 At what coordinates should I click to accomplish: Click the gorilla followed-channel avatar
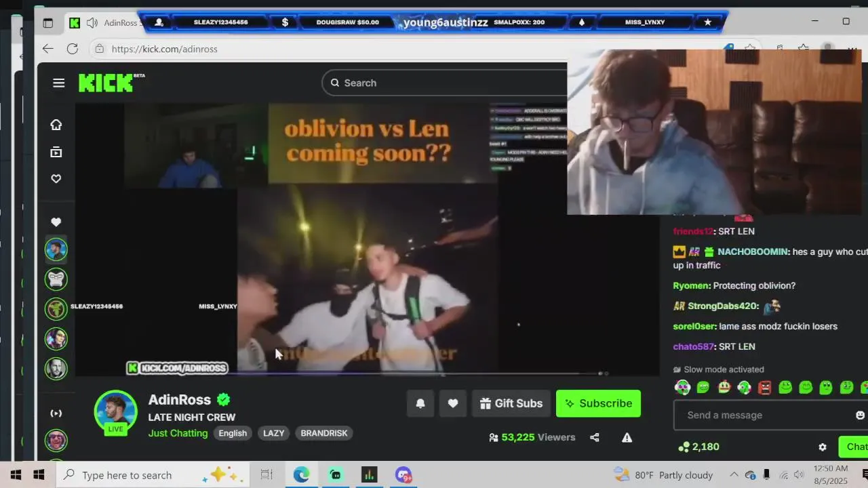56,279
